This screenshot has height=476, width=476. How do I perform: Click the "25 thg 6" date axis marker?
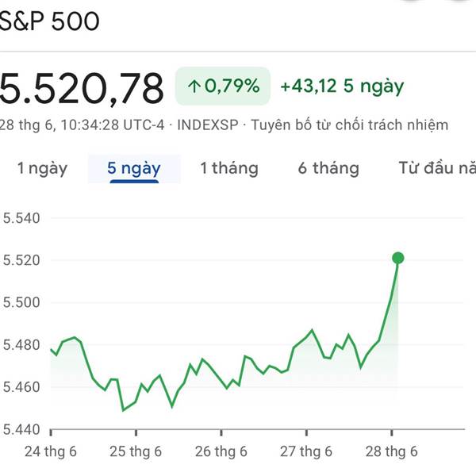point(136,452)
